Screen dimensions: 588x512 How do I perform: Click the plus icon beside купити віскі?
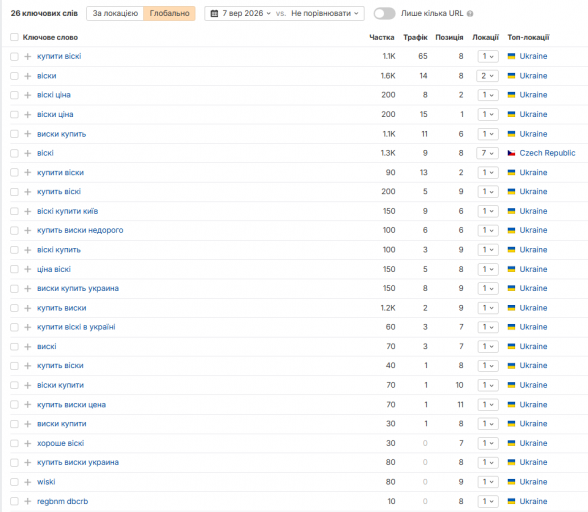pyautogui.click(x=27, y=57)
